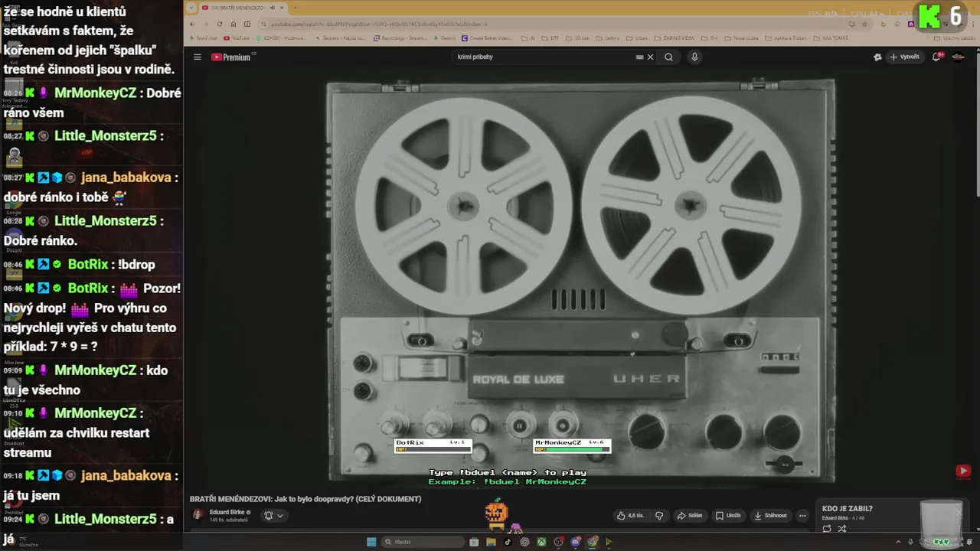This screenshot has width=980, height=551.
Task: Open ChatGPT taskbar icon
Action: tap(524, 542)
